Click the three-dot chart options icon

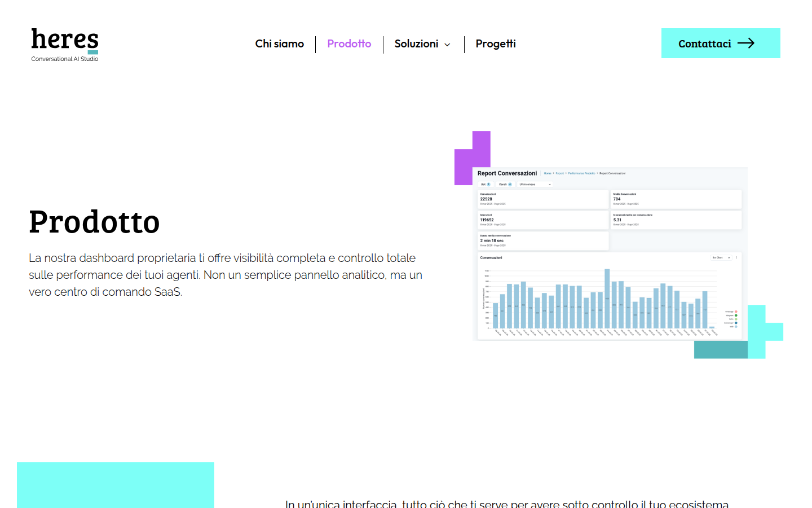[736, 258]
